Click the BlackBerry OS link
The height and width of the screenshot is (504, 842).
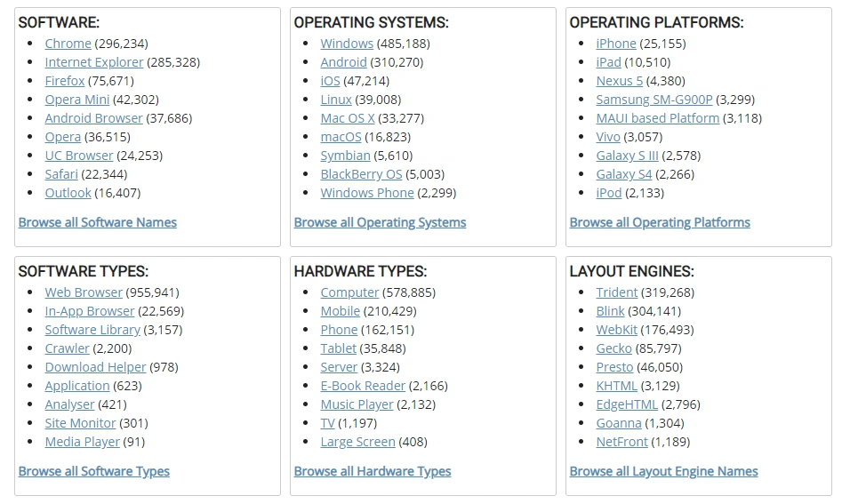(x=361, y=174)
